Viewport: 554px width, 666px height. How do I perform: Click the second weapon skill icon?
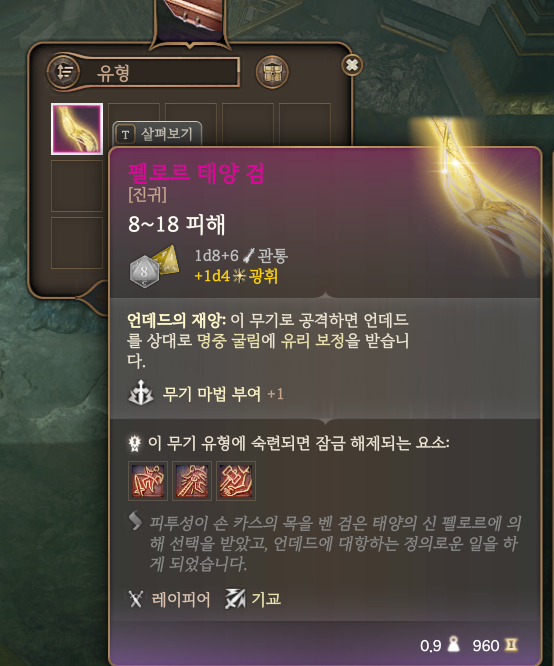tap(192, 481)
